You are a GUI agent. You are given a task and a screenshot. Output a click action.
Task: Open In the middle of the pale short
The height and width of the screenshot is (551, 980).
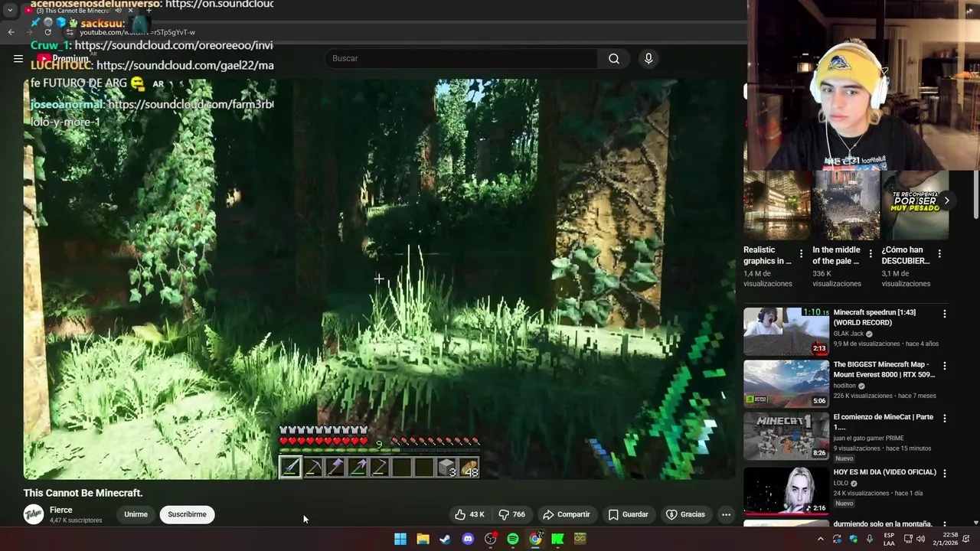pyautogui.click(x=845, y=205)
